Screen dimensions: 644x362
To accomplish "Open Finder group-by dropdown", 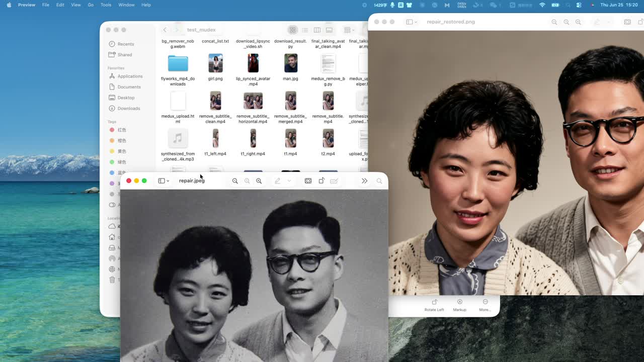I will tap(349, 30).
